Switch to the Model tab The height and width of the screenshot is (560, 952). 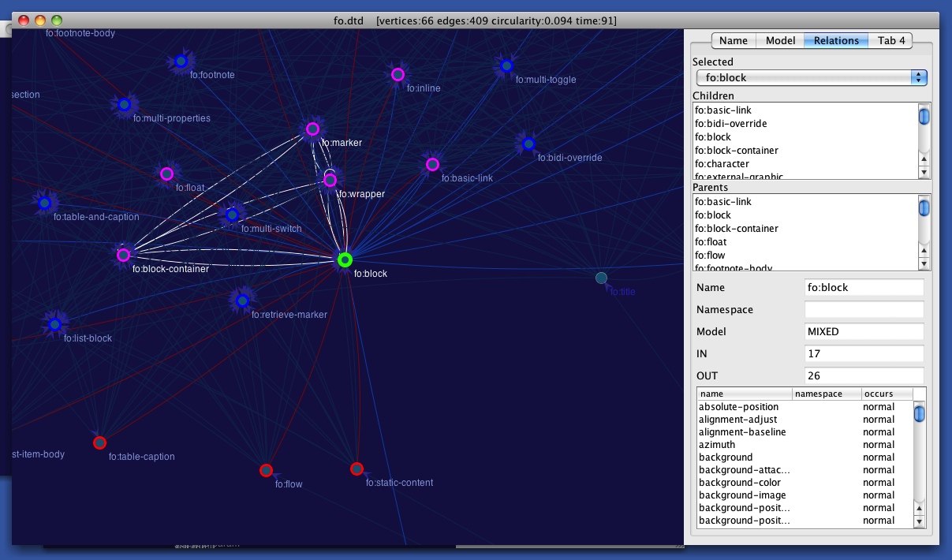pos(780,40)
